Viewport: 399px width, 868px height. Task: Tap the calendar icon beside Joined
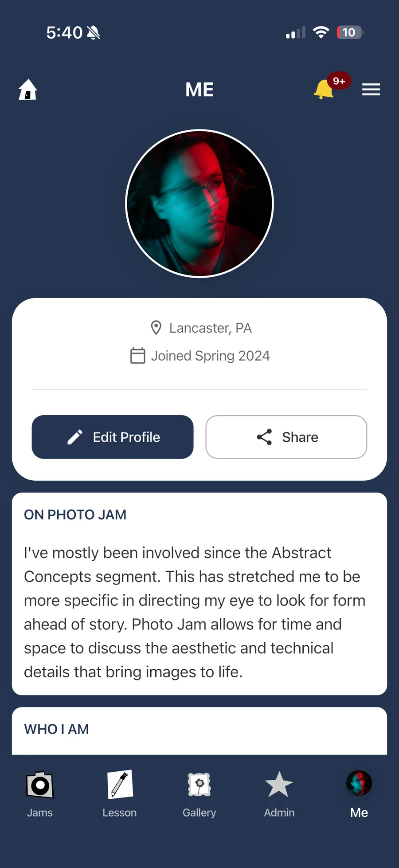point(137,356)
